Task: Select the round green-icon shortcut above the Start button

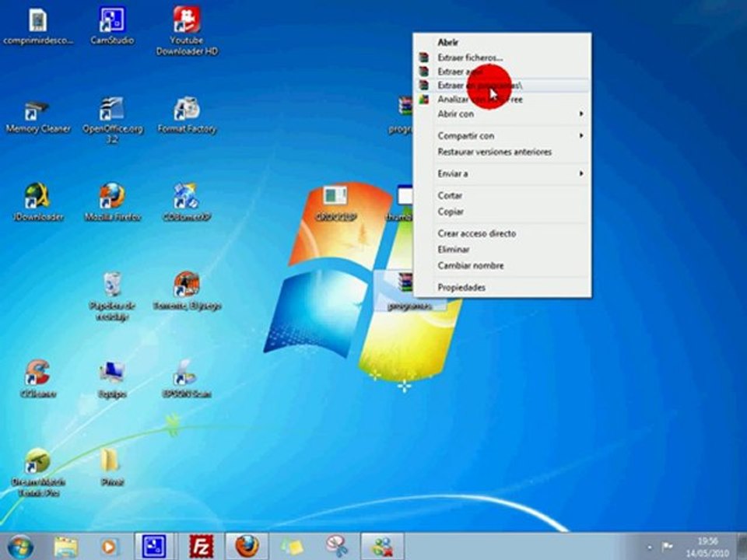Action: click(x=38, y=472)
